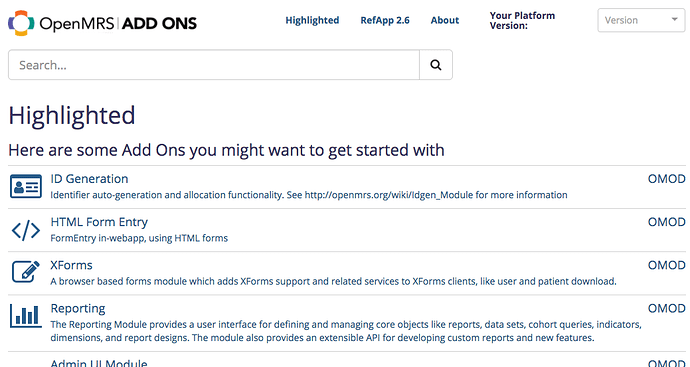Click the magnifying glass search button
Viewport: 690px width, 367px height.
pos(436,65)
